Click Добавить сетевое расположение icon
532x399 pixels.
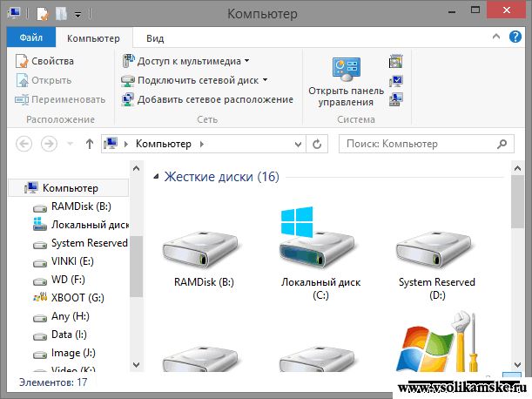coord(128,99)
